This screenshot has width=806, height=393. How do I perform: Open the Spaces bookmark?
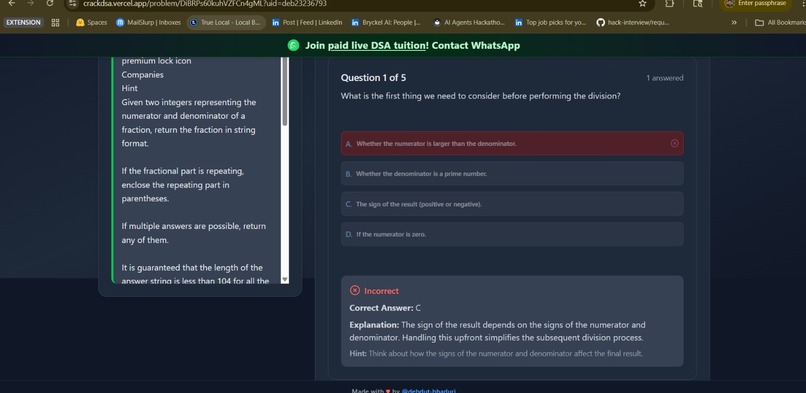point(91,23)
